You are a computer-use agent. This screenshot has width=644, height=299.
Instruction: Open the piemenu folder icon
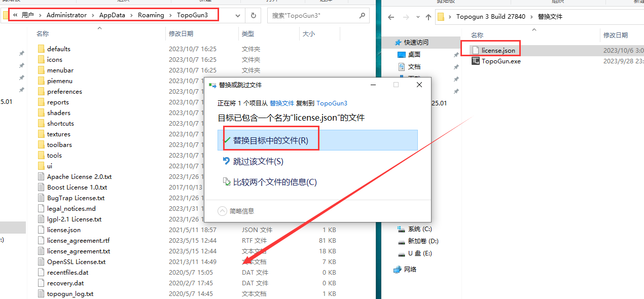42,81
